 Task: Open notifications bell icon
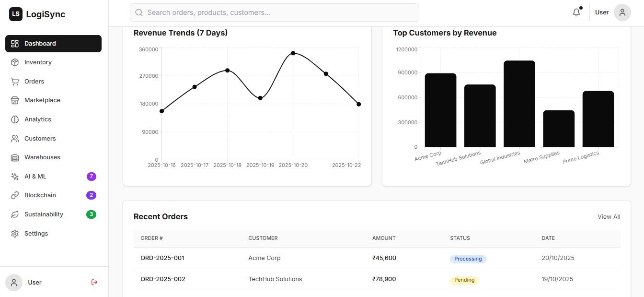(576, 12)
